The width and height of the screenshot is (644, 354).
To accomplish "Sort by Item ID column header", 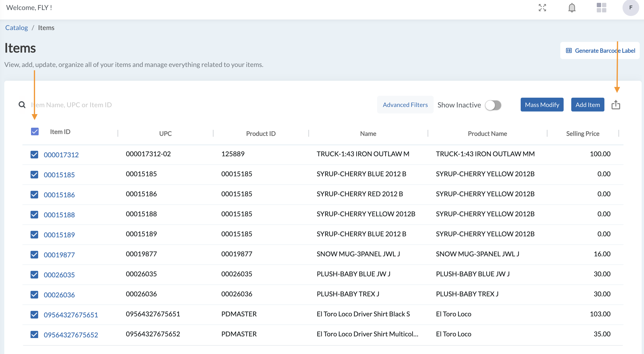I will (60, 131).
